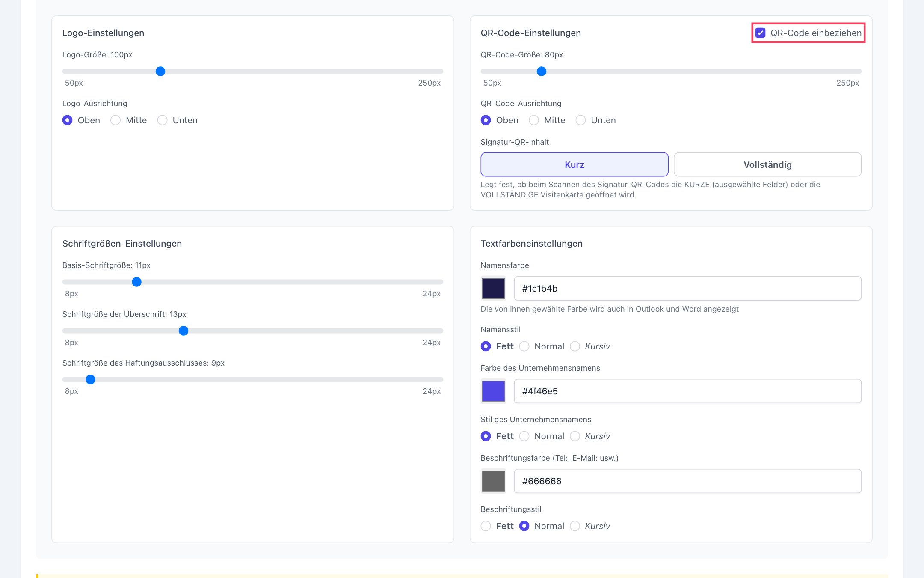924x578 pixels.
Task: Click the #4f46e5 company color input
Action: [687, 391]
